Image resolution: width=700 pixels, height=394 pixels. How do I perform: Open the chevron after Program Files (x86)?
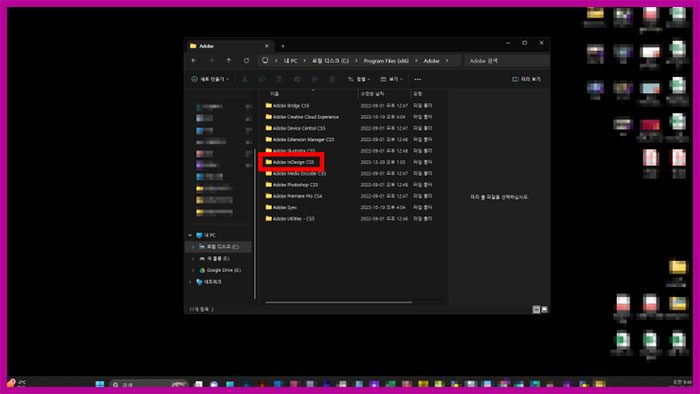pos(416,61)
